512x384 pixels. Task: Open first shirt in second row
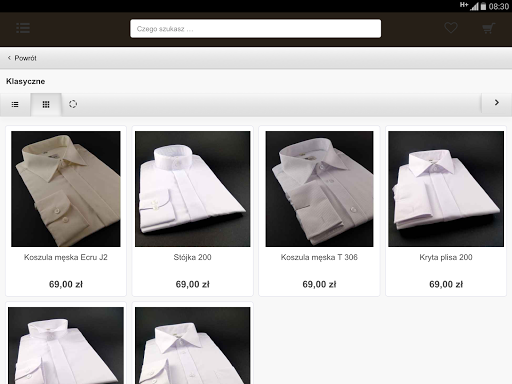pyautogui.click(x=66, y=345)
